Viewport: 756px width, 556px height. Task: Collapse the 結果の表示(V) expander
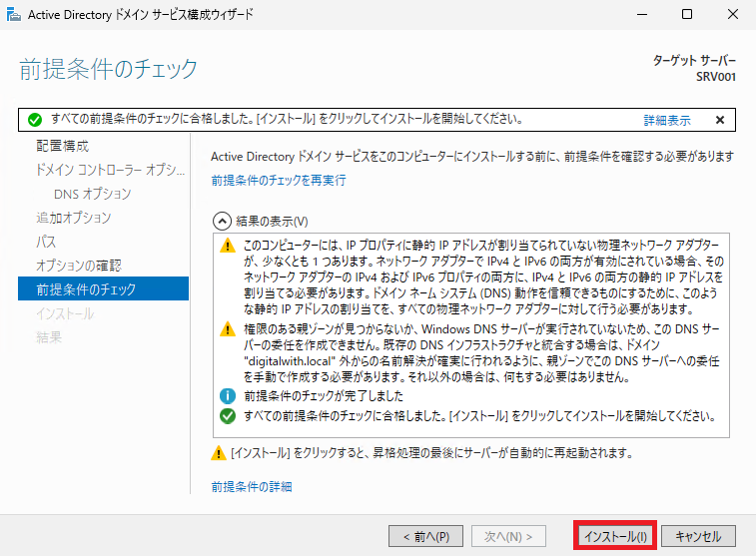(x=261, y=222)
